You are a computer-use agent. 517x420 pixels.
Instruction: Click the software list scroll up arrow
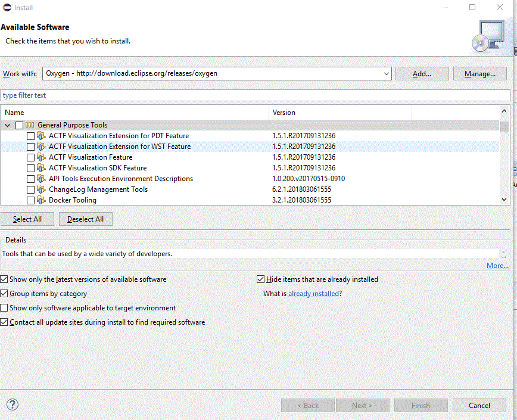(504, 111)
